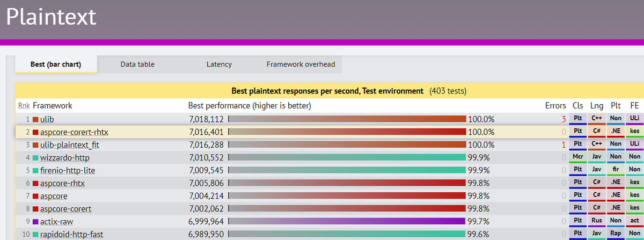Click the actix-raw purple square icon
This screenshot has height=240, width=644.
35,222
